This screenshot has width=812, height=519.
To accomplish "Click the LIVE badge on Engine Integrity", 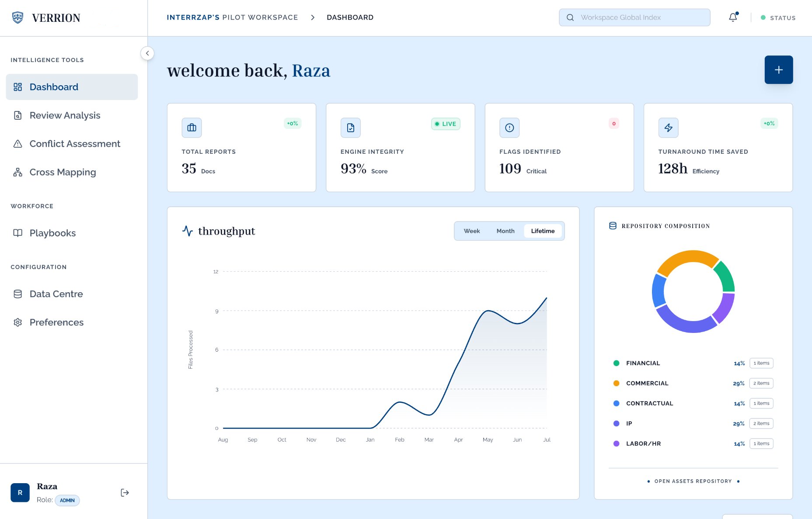I will [446, 124].
